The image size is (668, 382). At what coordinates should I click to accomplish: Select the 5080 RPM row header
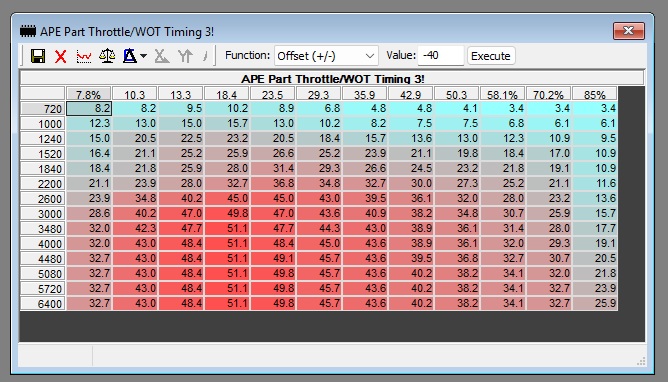pos(43,273)
